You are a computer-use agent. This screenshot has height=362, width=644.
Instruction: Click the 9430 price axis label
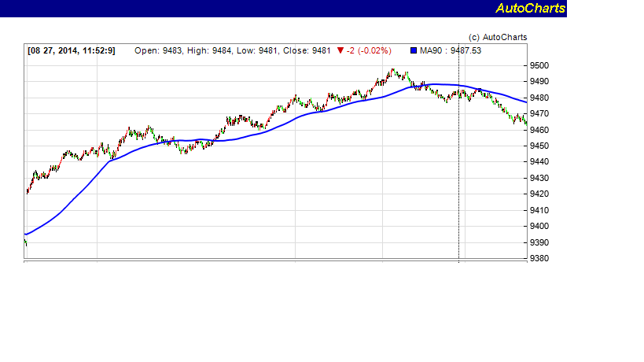[539, 178]
